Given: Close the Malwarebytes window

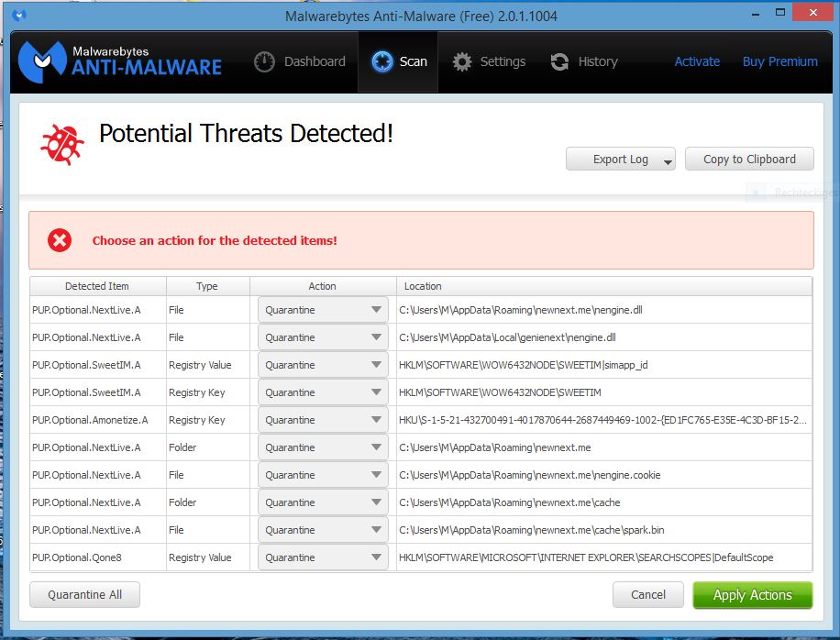Looking at the screenshot, I should tap(813, 12).
